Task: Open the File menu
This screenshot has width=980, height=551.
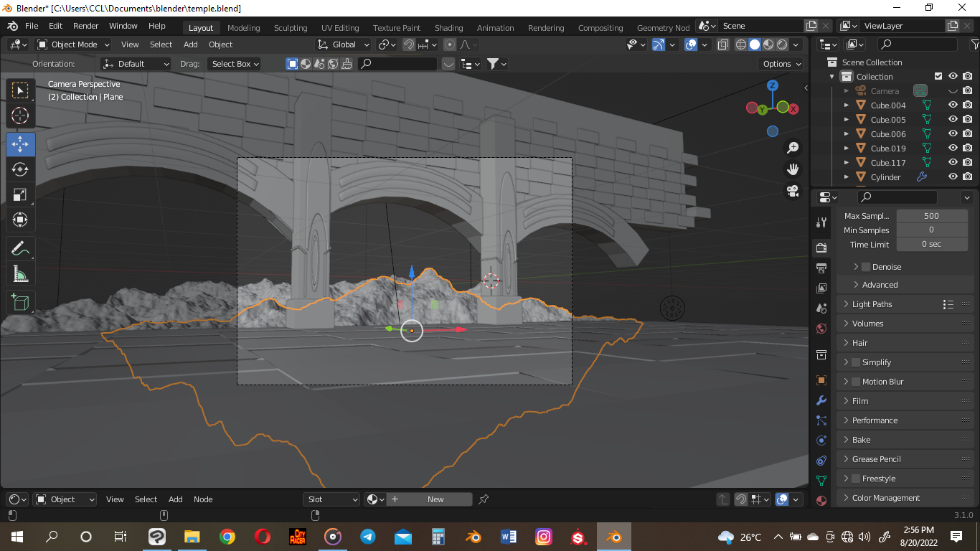Action: pos(32,26)
